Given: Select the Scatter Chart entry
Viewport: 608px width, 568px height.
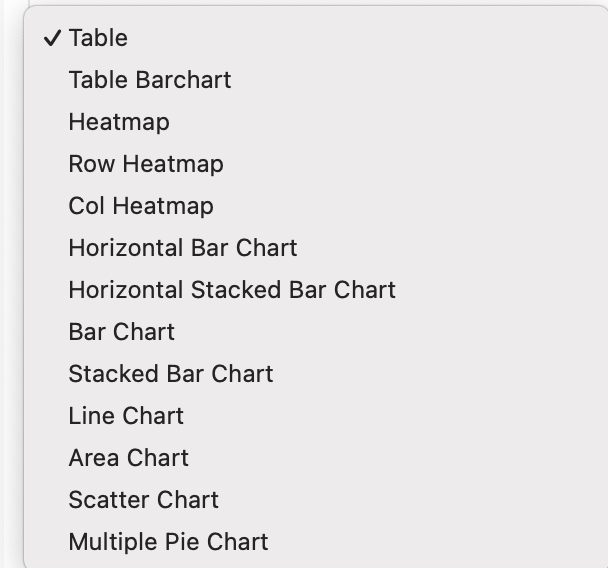Looking at the screenshot, I should pyautogui.click(x=143, y=500).
